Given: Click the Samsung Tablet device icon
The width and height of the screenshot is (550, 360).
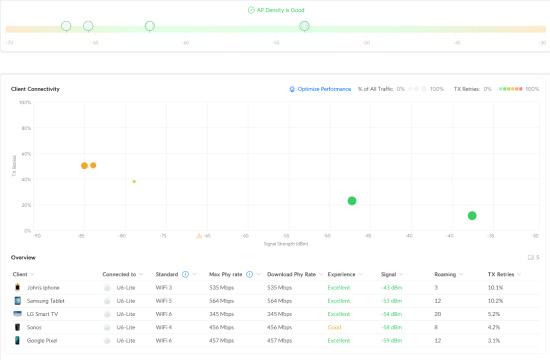Looking at the screenshot, I should pyautogui.click(x=18, y=301).
